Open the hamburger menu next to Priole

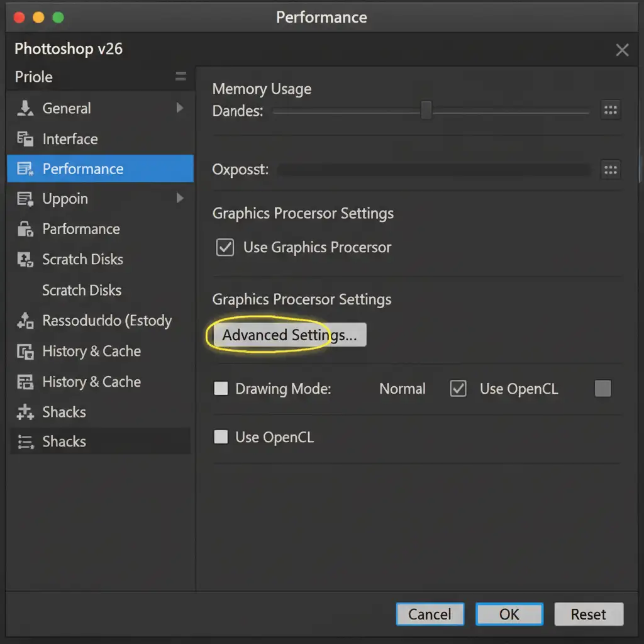180,77
